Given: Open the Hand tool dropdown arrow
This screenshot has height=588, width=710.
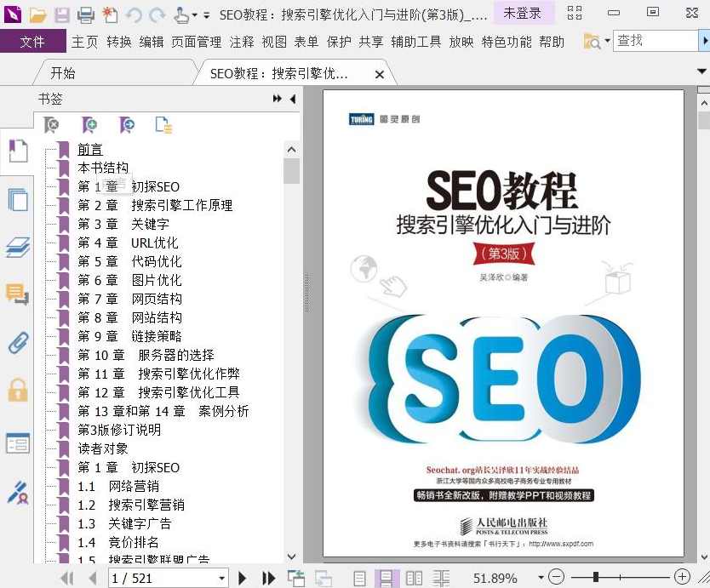Looking at the screenshot, I should coord(195,14).
